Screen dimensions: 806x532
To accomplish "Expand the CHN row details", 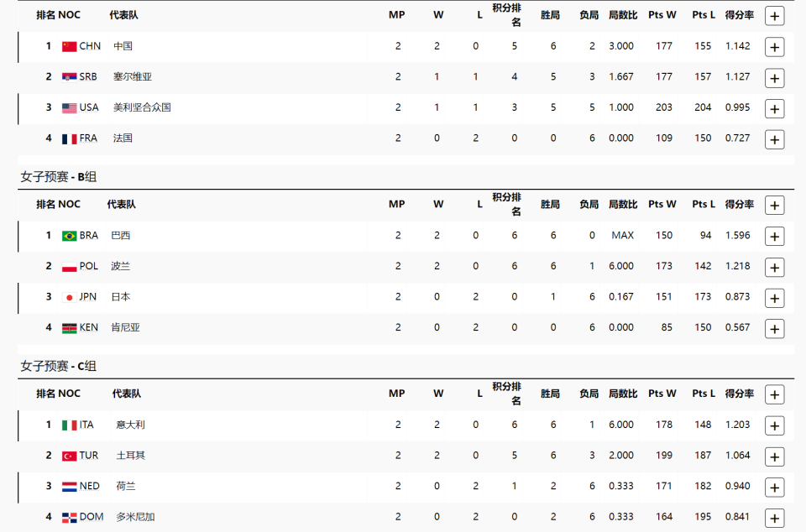I will click(x=774, y=47).
